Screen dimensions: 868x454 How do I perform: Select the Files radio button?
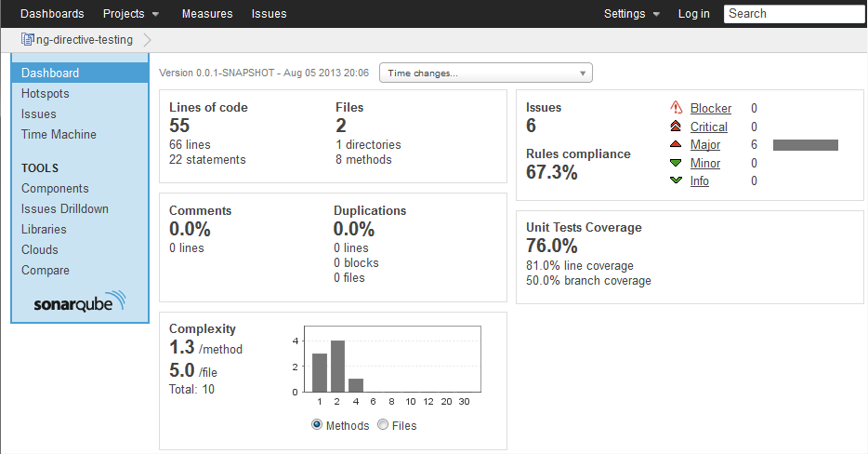383,425
